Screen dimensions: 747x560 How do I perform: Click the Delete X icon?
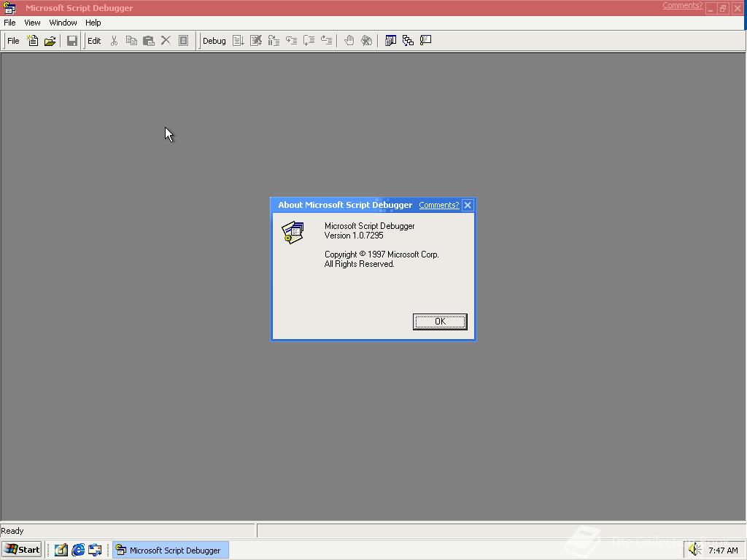pyautogui.click(x=166, y=41)
